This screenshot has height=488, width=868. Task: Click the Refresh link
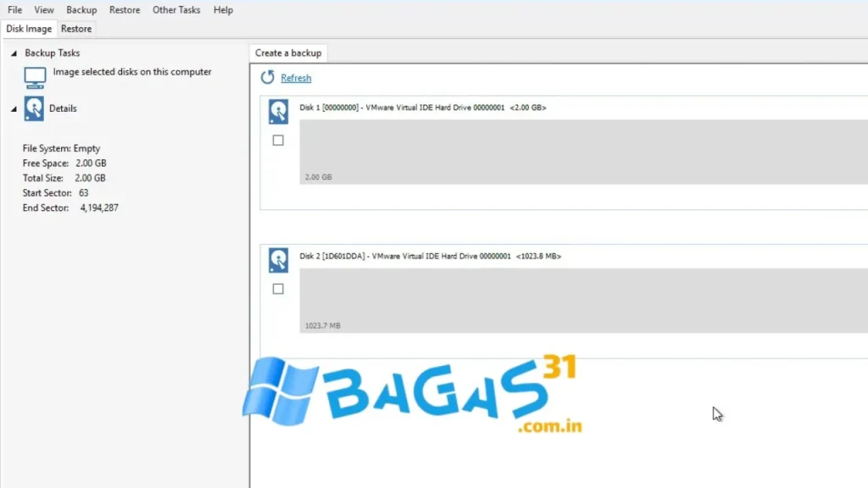click(x=296, y=78)
